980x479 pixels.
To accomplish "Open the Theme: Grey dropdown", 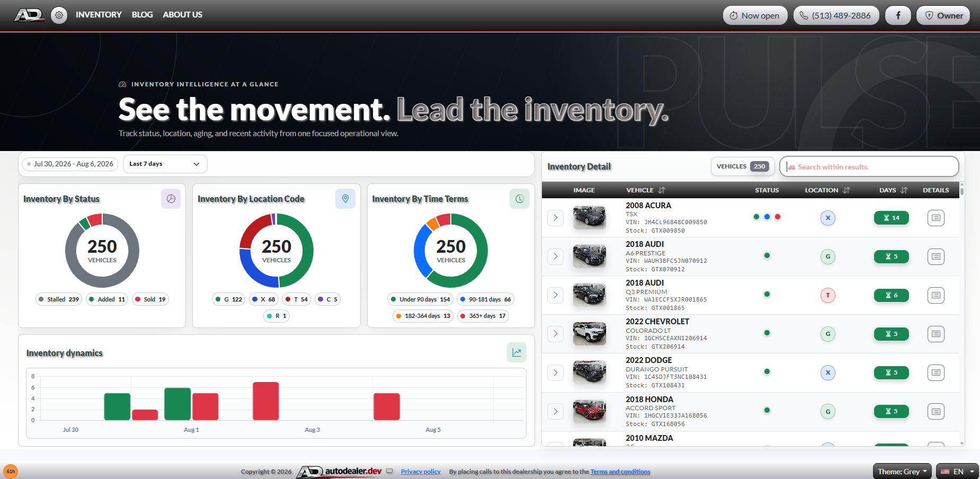I will click(902, 472).
